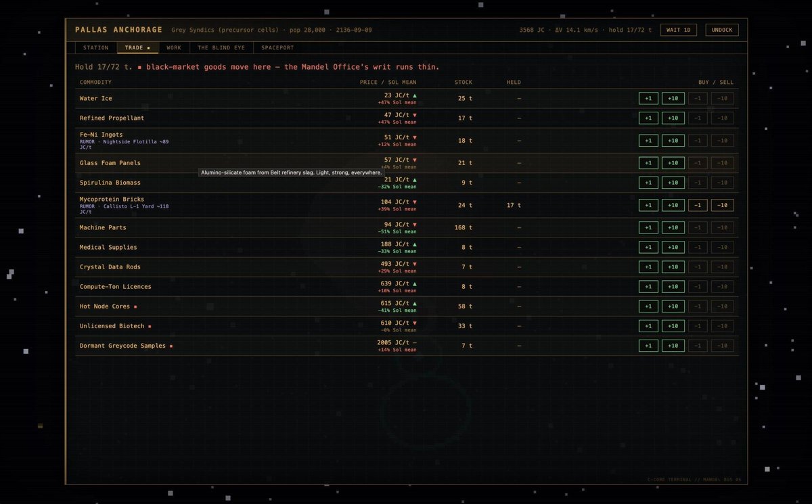The image size is (812, 504).
Task: Buy +1 Hot Node Cores
Action: 648,306
